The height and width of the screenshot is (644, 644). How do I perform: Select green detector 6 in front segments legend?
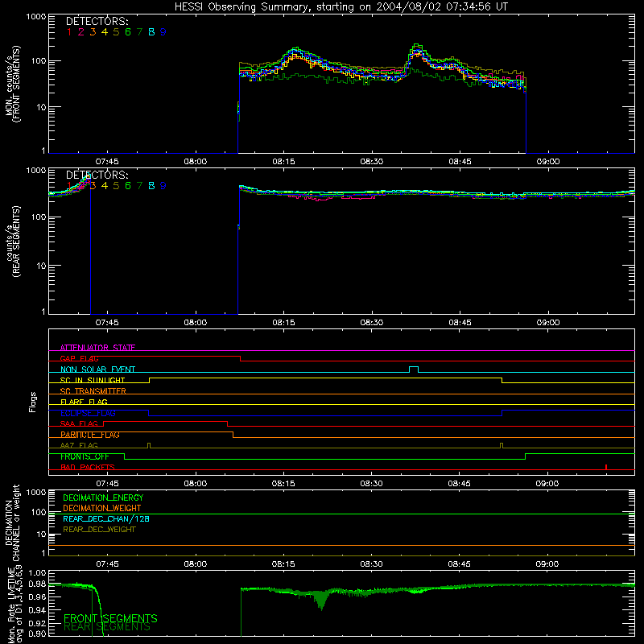pyautogui.click(x=128, y=32)
